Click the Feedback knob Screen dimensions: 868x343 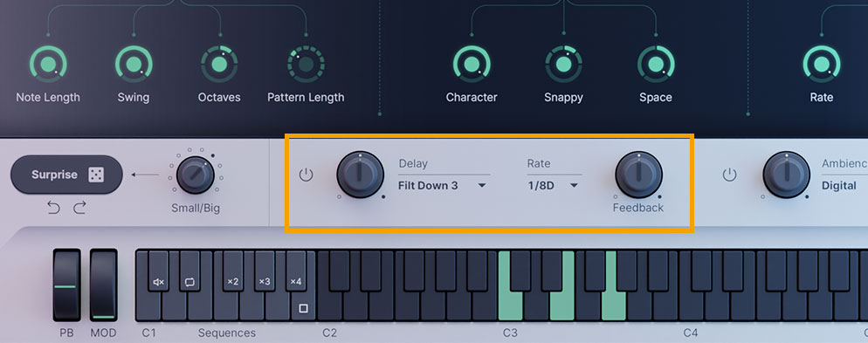pyautogui.click(x=639, y=175)
